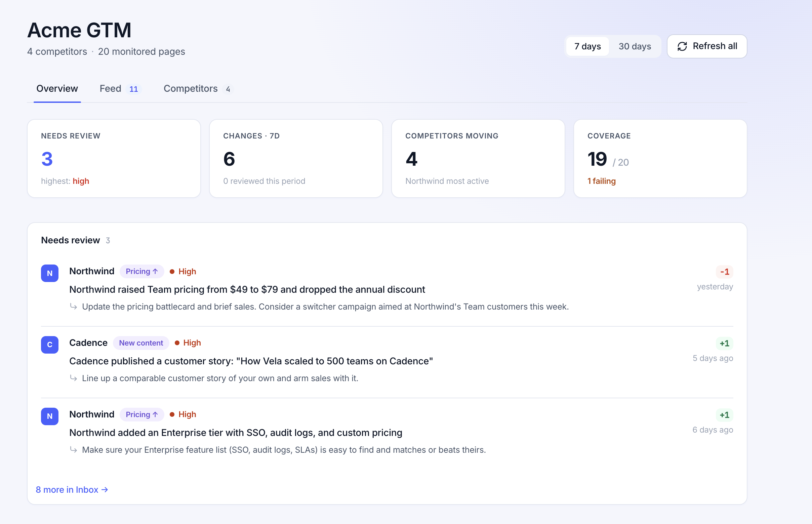Open Northwind added an Enterprise tier headline
The height and width of the screenshot is (524, 812).
(x=236, y=433)
